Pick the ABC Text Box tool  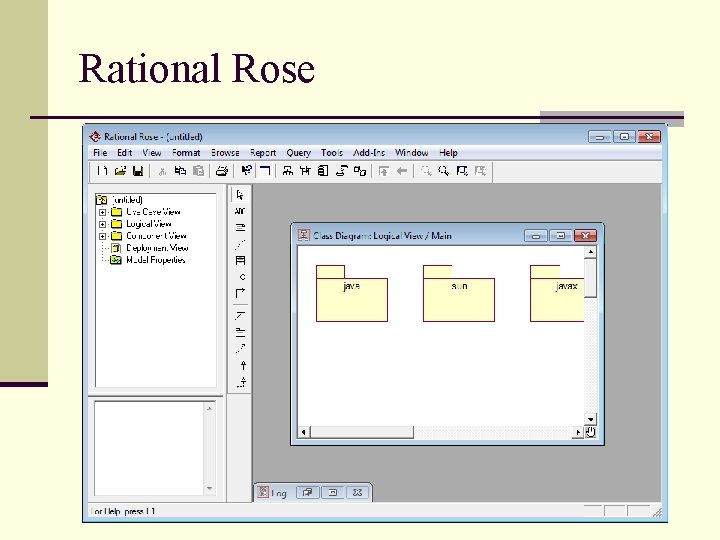[x=240, y=211]
